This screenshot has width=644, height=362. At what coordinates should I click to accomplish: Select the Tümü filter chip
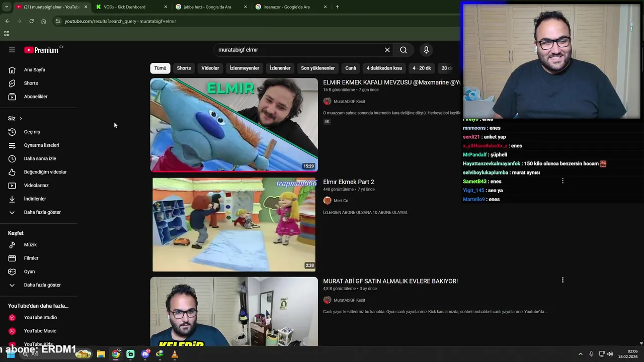tap(160, 68)
